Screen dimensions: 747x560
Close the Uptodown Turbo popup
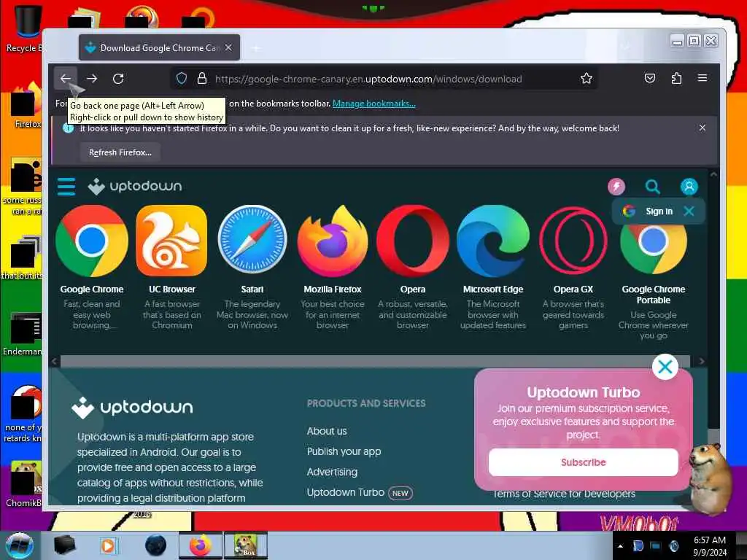point(665,367)
